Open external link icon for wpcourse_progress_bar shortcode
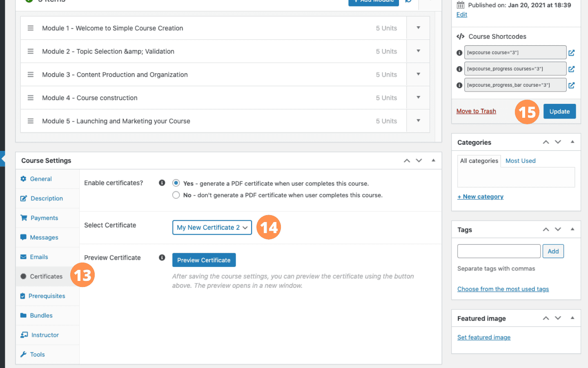This screenshot has height=368, width=588. pyautogui.click(x=572, y=85)
